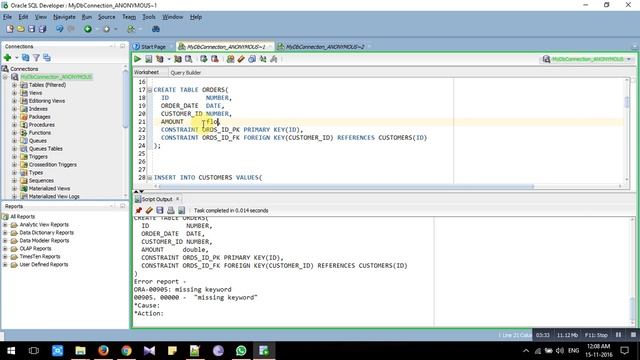Open Firefox from the taskbar
Image resolution: width=640 pixels, height=360 pixels.
pyautogui.click(x=103, y=351)
